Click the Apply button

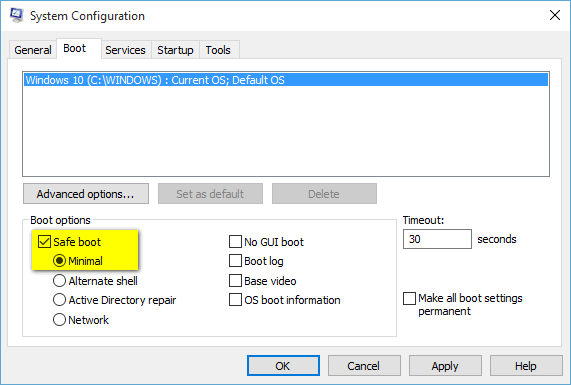445,366
